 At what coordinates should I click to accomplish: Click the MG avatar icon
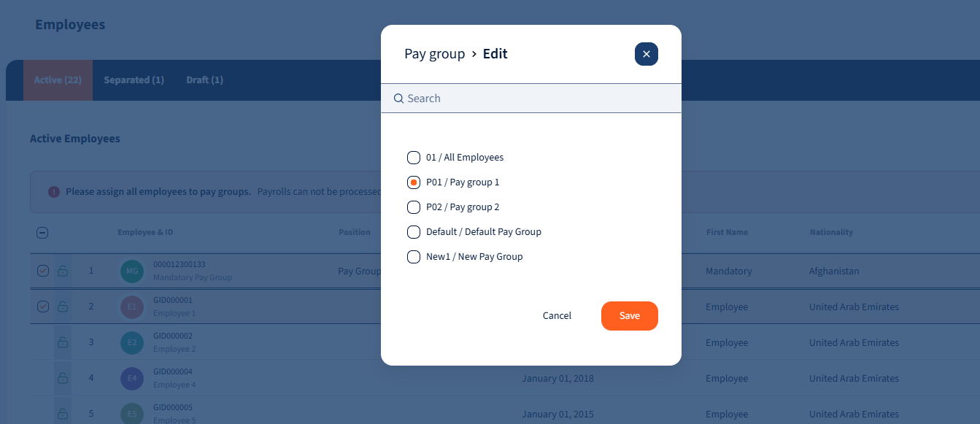(132, 271)
